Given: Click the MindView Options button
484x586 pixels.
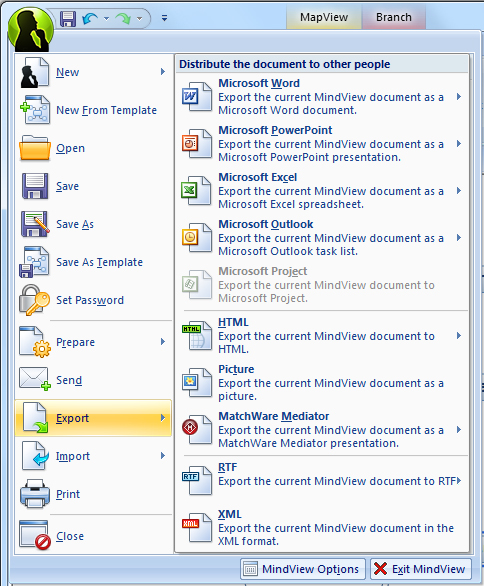Looking at the screenshot, I should (303, 569).
